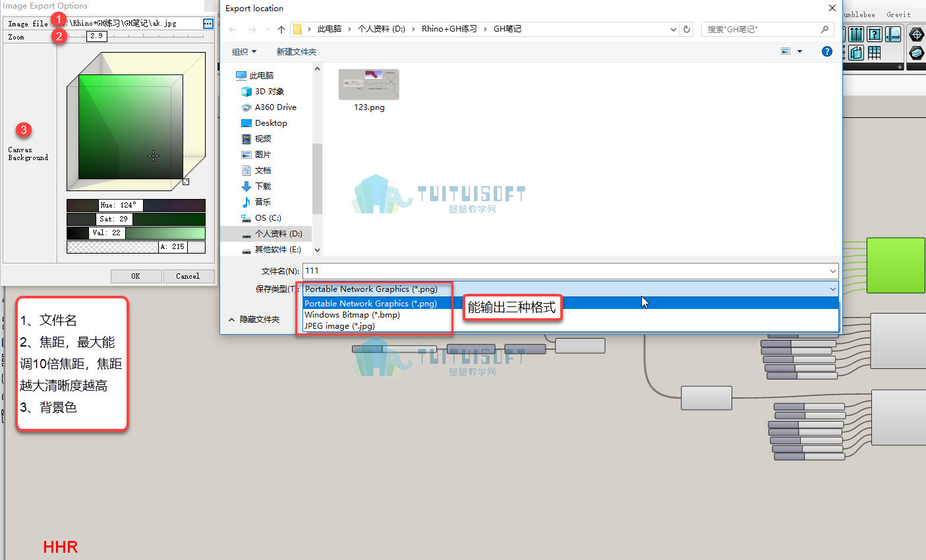
Task: Navigate to Rhino+GH练习 in the breadcrumb
Action: (449, 29)
